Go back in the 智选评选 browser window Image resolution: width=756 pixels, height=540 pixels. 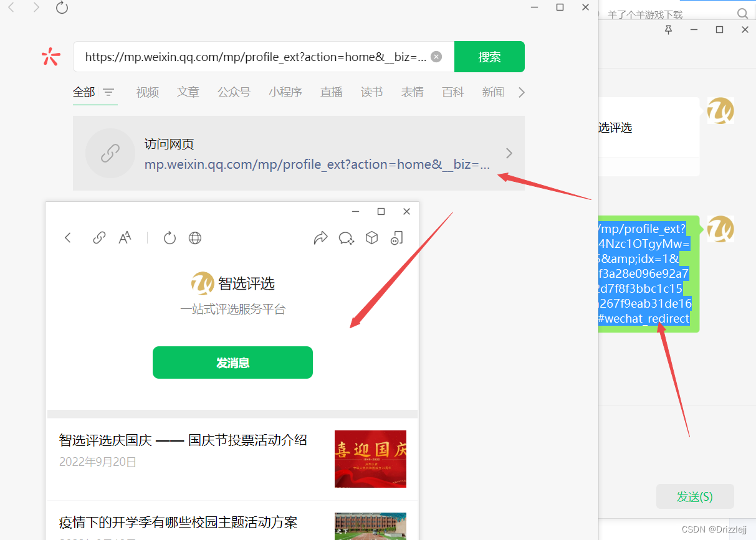tap(69, 238)
